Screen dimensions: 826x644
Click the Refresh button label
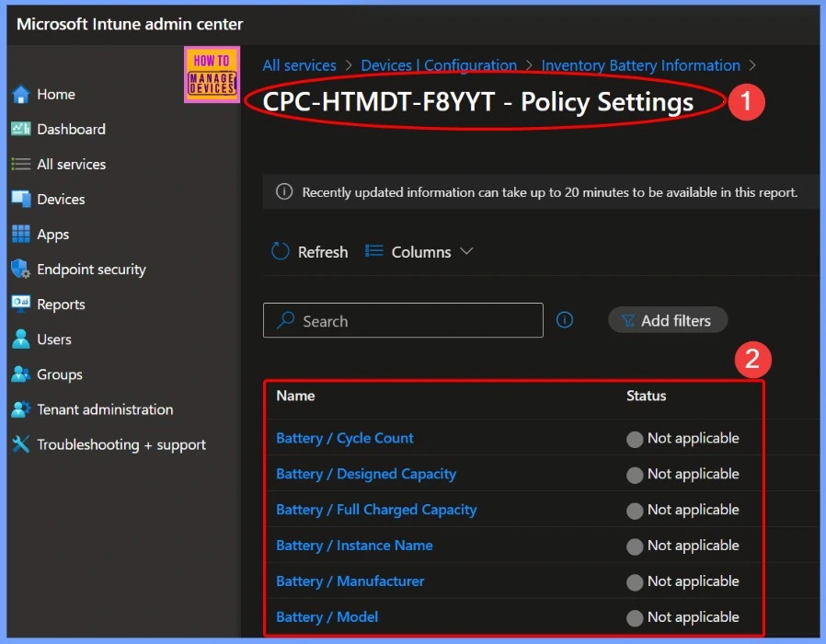pyautogui.click(x=323, y=252)
